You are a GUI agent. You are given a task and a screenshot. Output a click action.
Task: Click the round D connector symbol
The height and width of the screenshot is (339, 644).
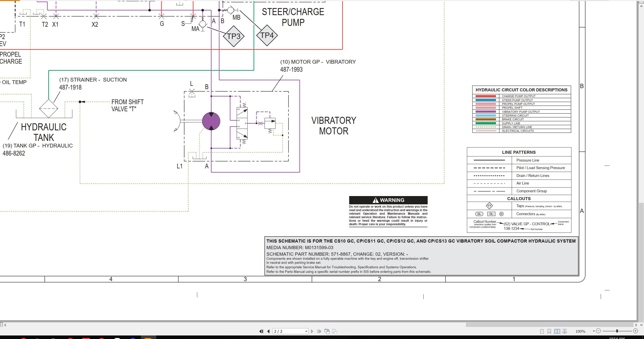[501, 214]
